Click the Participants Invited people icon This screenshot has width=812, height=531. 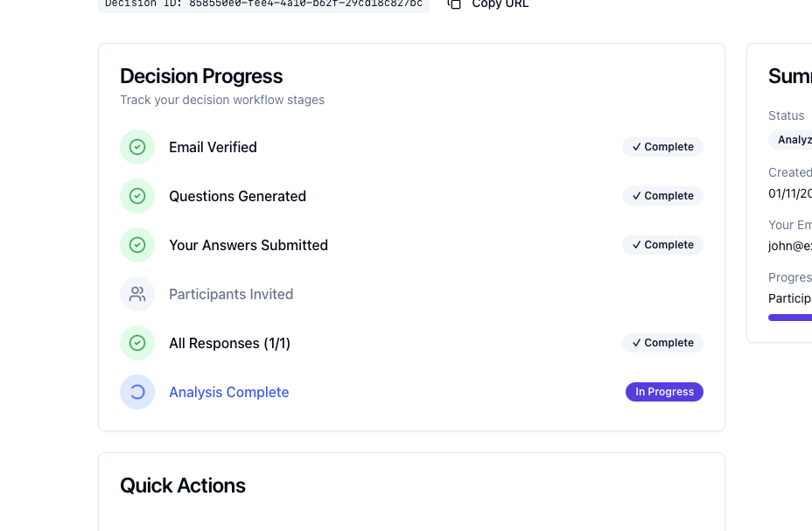click(137, 294)
